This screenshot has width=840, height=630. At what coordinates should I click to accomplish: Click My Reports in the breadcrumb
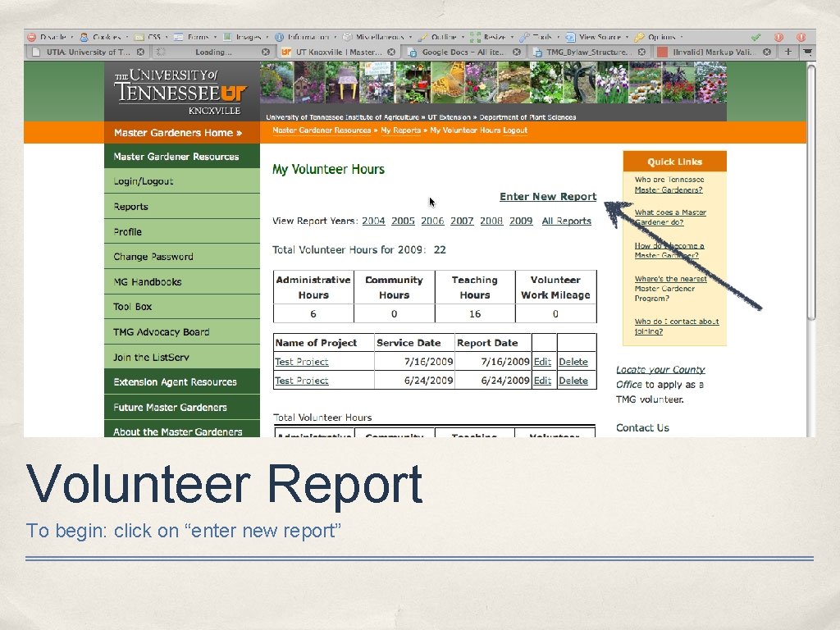(x=400, y=130)
